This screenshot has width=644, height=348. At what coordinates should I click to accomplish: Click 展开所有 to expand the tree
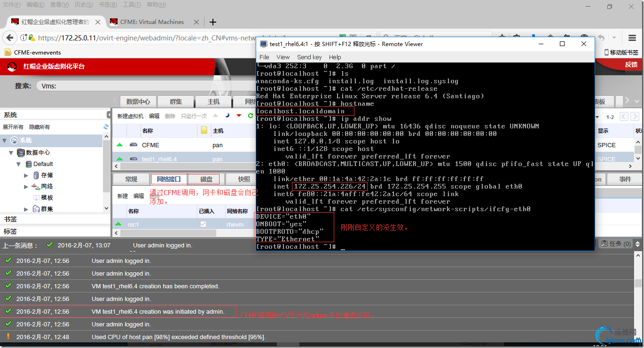click(13, 127)
